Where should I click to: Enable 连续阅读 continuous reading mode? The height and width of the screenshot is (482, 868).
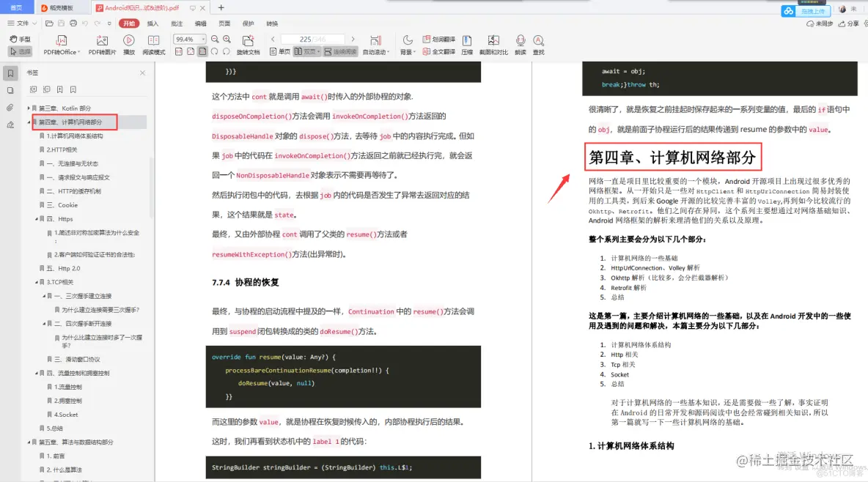pyautogui.click(x=342, y=51)
